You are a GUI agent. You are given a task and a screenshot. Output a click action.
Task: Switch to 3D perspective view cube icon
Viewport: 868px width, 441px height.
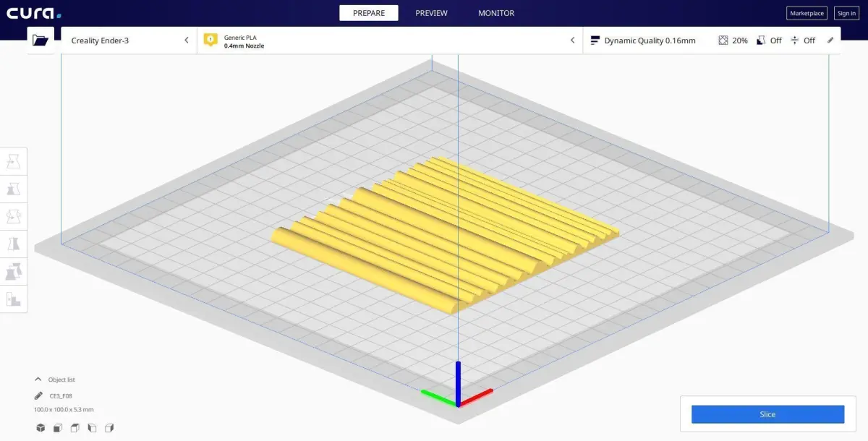pyautogui.click(x=41, y=428)
